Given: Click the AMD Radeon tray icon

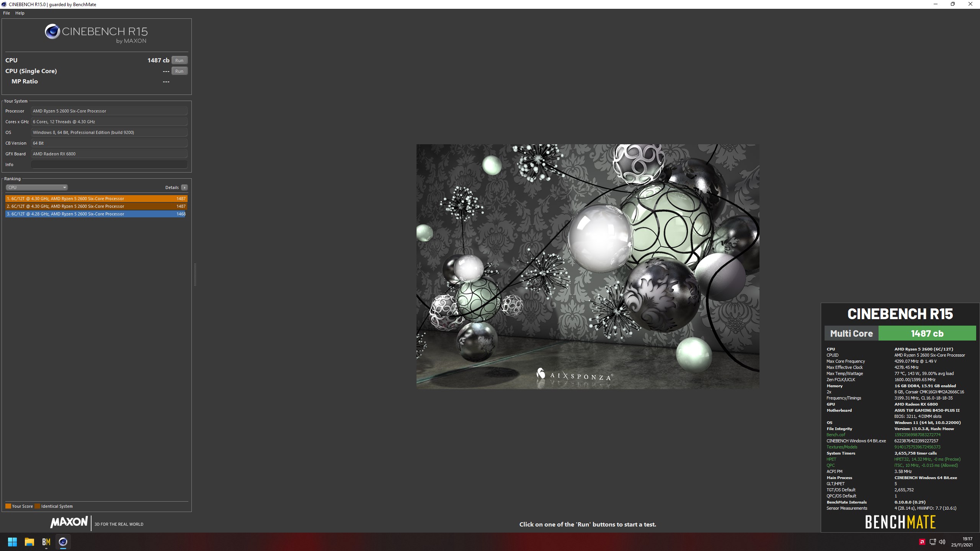Looking at the screenshot, I should [922, 542].
